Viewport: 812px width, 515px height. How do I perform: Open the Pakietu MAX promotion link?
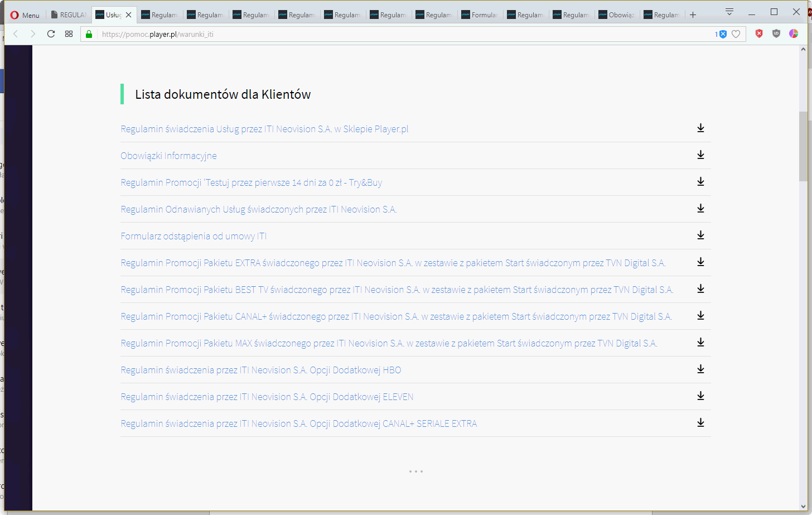(389, 343)
